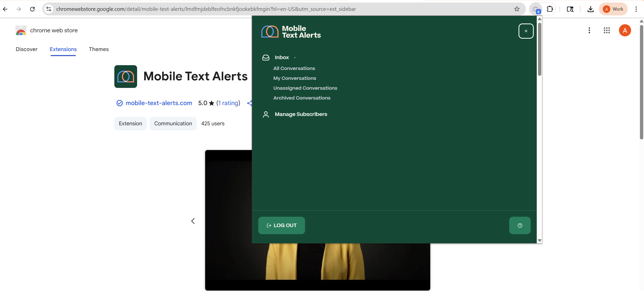644x291 pixels.
Task: Click the Manage Subscribers person icon
Action: pyautogui.click(x=266, y=114)
